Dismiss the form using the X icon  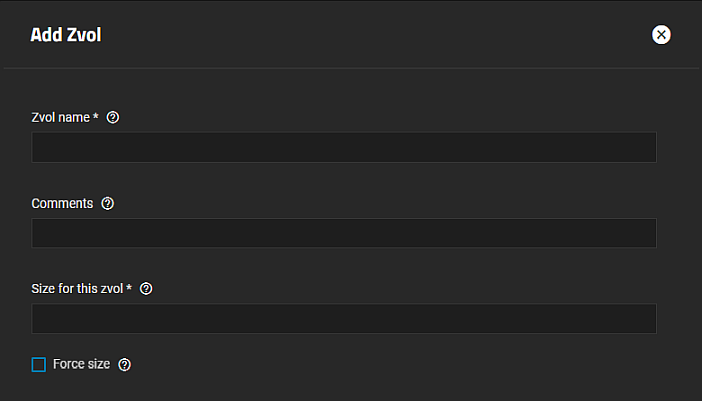pos(661,35)
